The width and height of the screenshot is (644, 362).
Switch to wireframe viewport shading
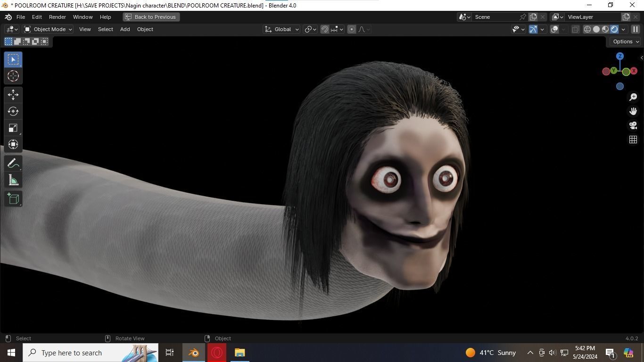coord(587,29)
